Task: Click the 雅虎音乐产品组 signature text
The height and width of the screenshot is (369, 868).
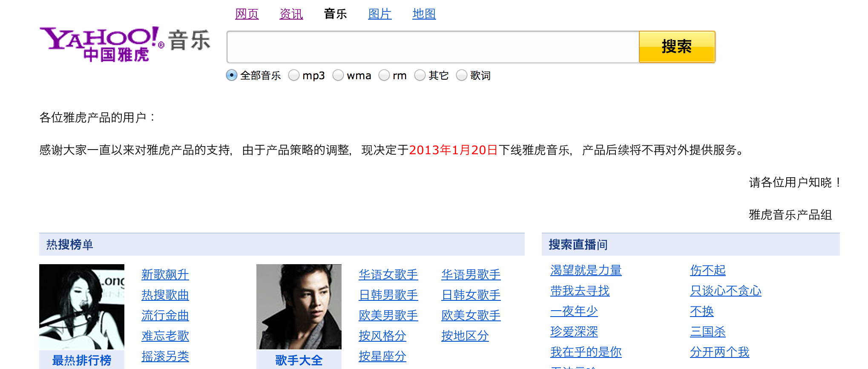Action: (x=790, y=215)
